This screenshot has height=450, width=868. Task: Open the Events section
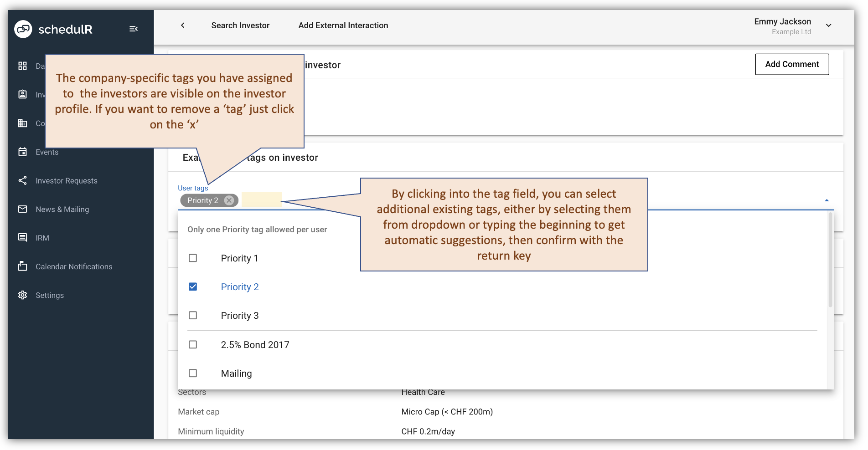(x=47, y=152)
